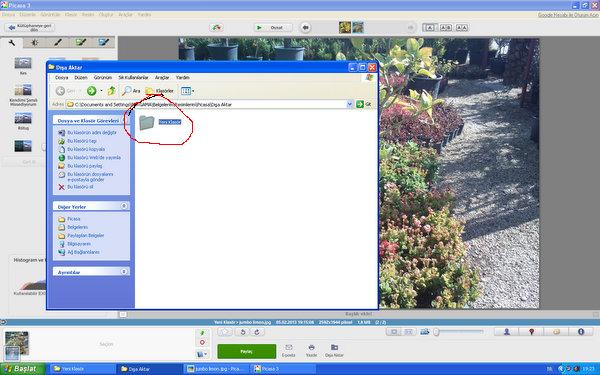Open the Properties info panel icon
Image resolution: width=600 pixels, height=375 pixels.
pos(581,332)
